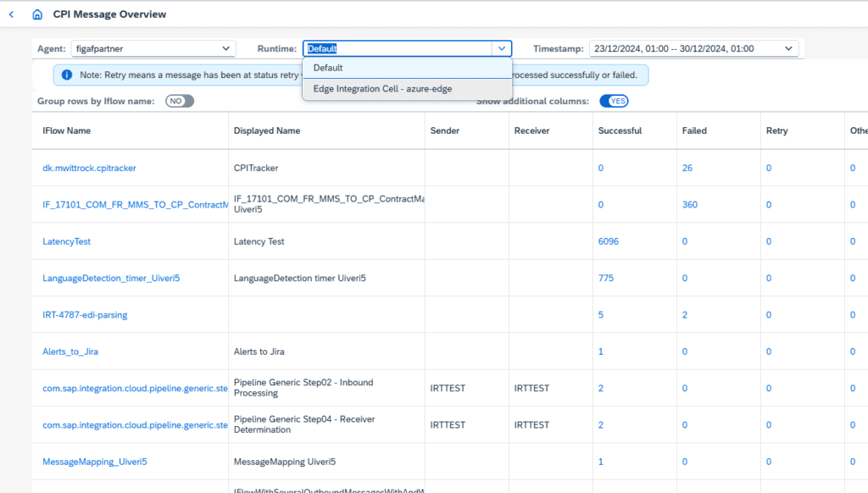Open pipeline.generic link for Step04 Receiver Determination

click(135, 425)
